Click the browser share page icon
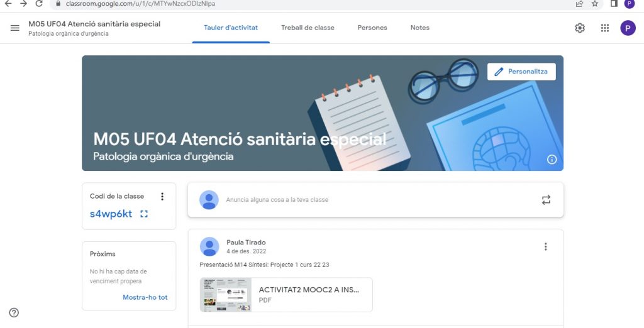 (x=579, y=4)
